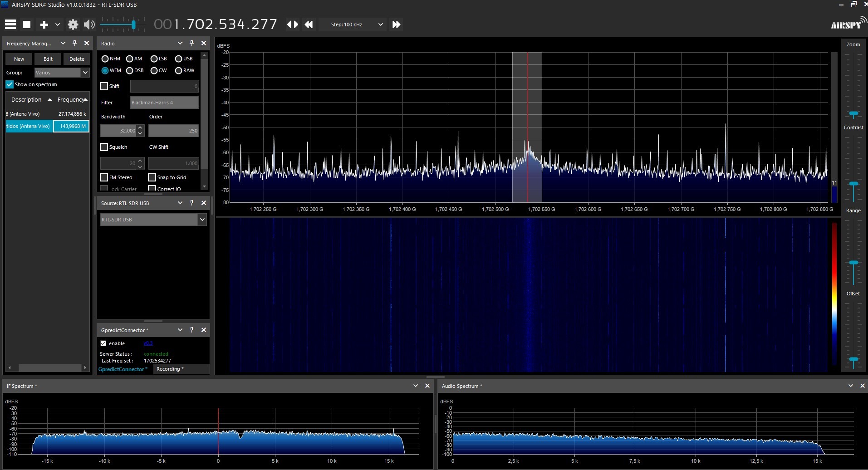
Task: Expand the Audio Spectrum panel options chevron
Action: (851, 386)
